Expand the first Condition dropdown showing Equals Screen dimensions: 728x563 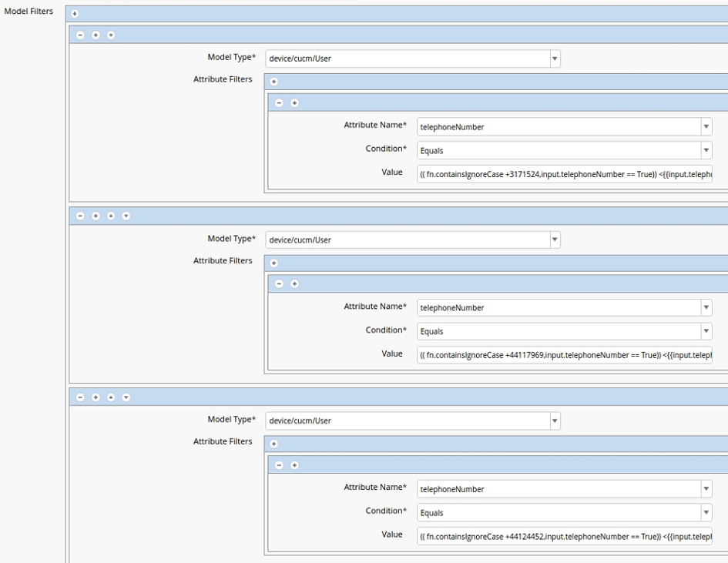(706, 149)
